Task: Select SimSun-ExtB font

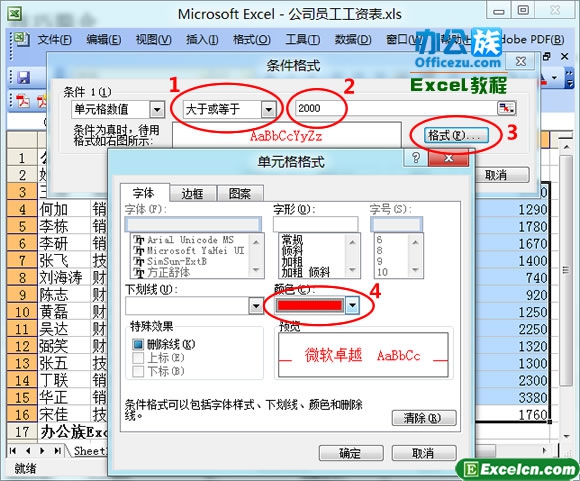Action: coord(170,261)
